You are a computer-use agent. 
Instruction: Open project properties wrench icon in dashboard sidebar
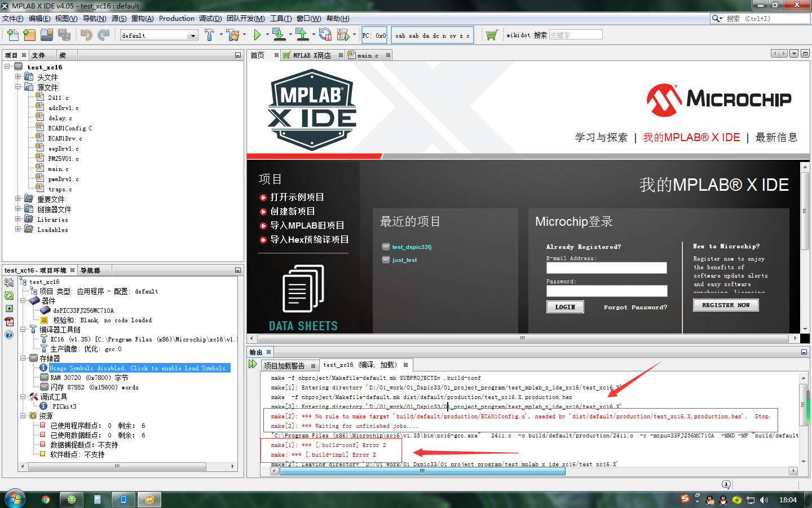[9, 282]
